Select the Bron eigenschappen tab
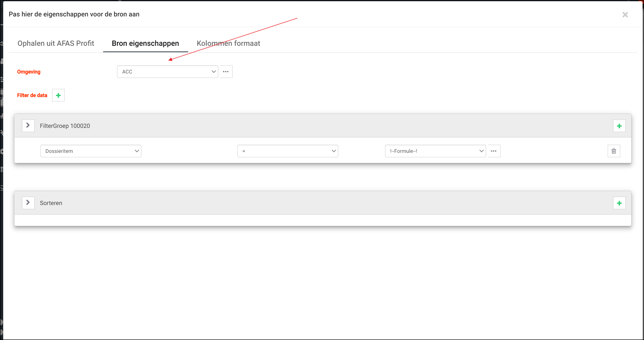Image resolution: width=644 pixels, height=340 pixels. (x=145, y=43)
